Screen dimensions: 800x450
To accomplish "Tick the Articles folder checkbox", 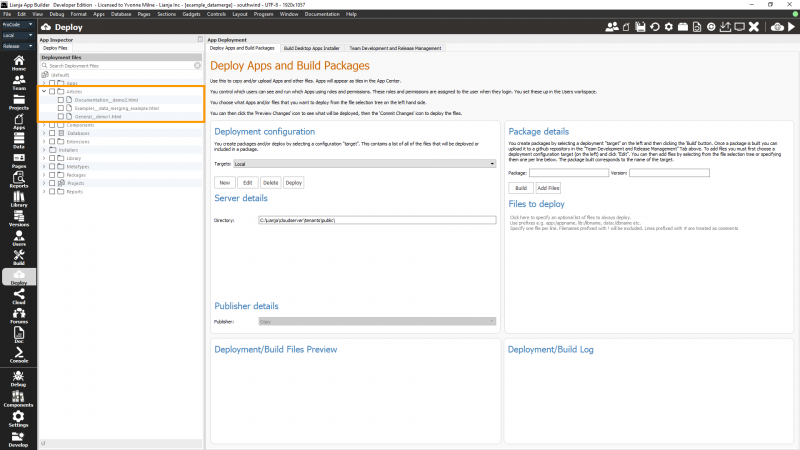I will (x=52, y=92).
